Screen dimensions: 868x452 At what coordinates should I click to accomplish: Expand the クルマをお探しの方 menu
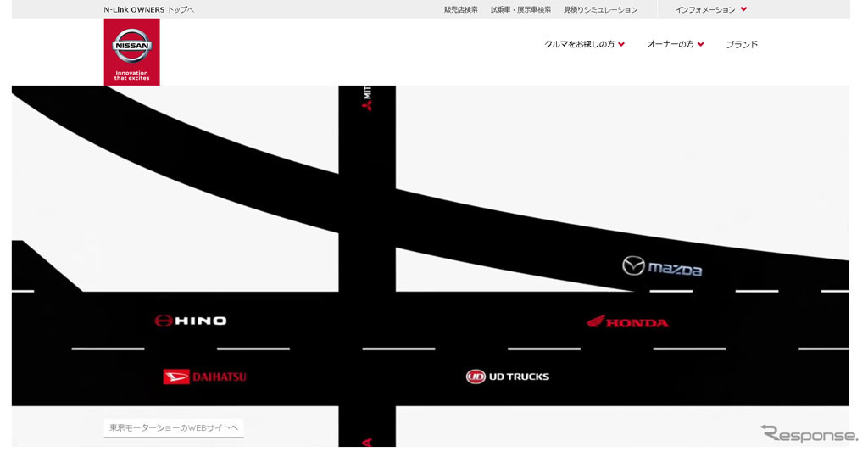585,44
